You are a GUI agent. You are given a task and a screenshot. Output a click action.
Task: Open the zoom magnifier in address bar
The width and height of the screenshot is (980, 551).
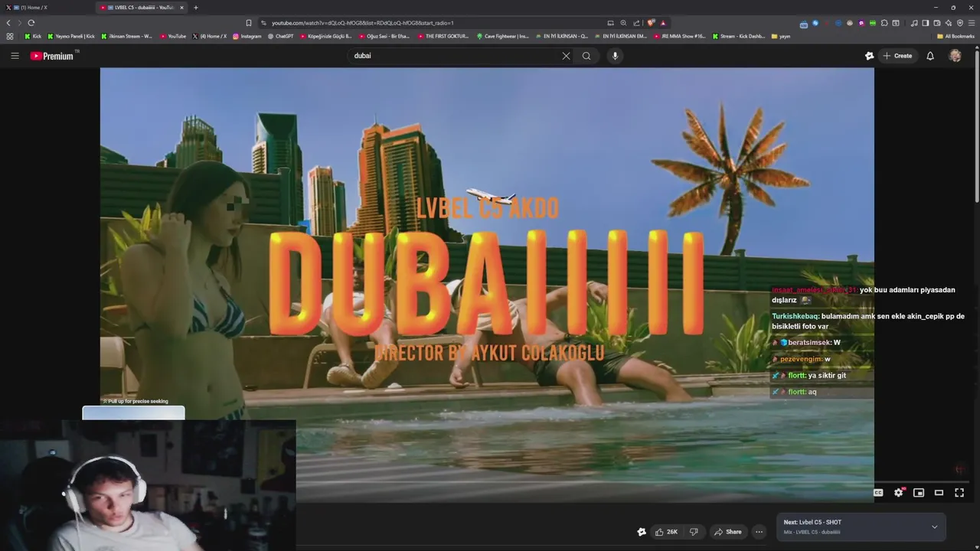pos(623,23)
